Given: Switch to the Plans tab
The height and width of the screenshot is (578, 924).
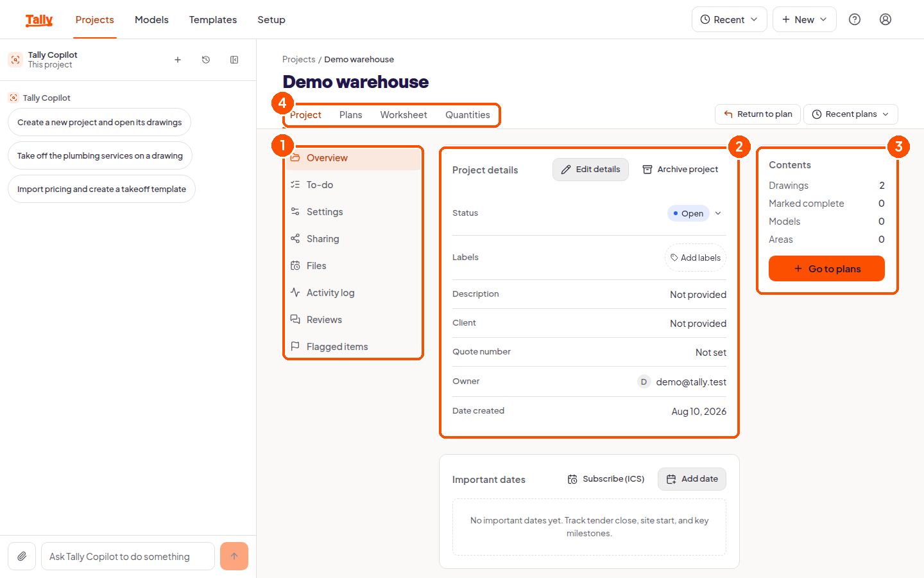Looking at the screenshot, I should (350, 115).
